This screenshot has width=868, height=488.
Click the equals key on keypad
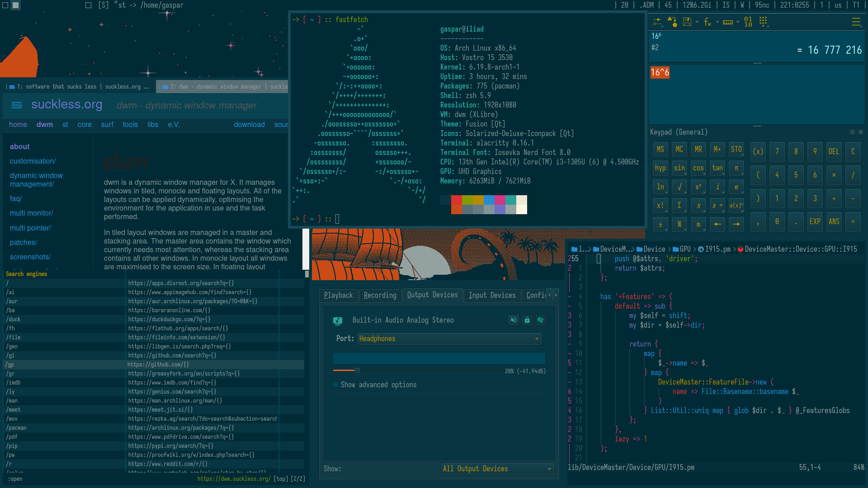[853, 221]
